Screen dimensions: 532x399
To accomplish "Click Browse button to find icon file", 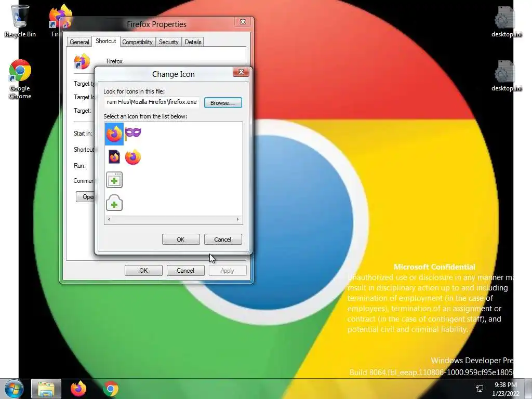I will pyautogui.click(x=223, y=103).
